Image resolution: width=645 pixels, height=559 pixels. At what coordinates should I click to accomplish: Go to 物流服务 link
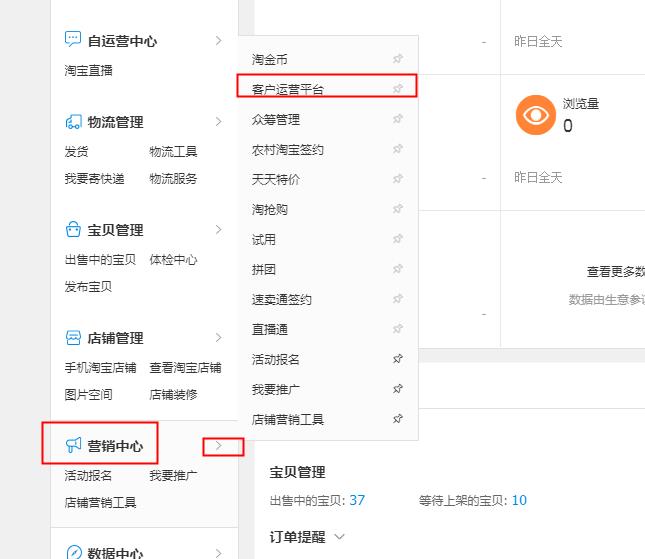[173, 179]
